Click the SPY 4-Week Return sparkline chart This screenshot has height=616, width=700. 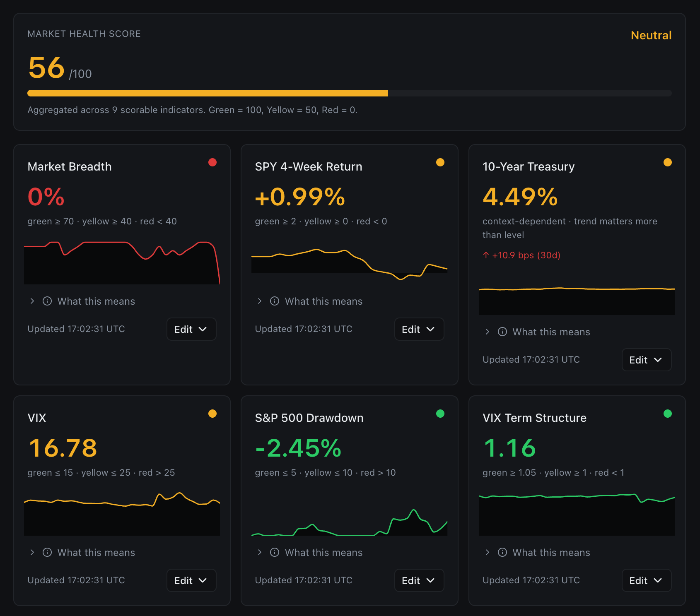349,264
